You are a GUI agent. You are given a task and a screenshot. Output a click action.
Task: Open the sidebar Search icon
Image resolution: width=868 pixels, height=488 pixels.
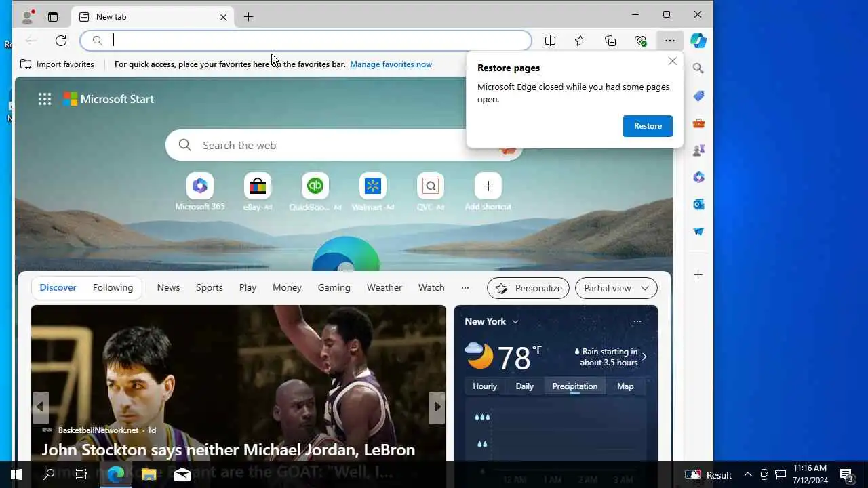(698, 68)
